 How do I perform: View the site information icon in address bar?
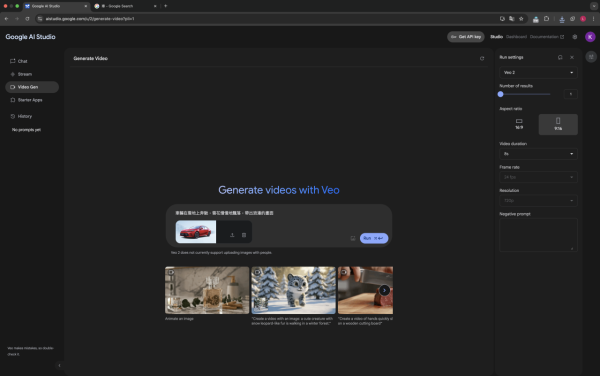click(x=40, y=19)
